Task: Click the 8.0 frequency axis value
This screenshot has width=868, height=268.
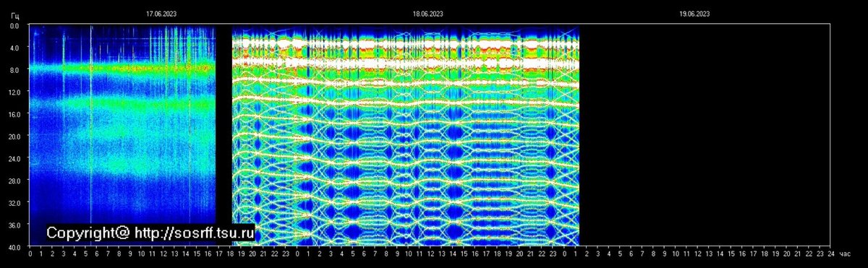Action: 14,70
